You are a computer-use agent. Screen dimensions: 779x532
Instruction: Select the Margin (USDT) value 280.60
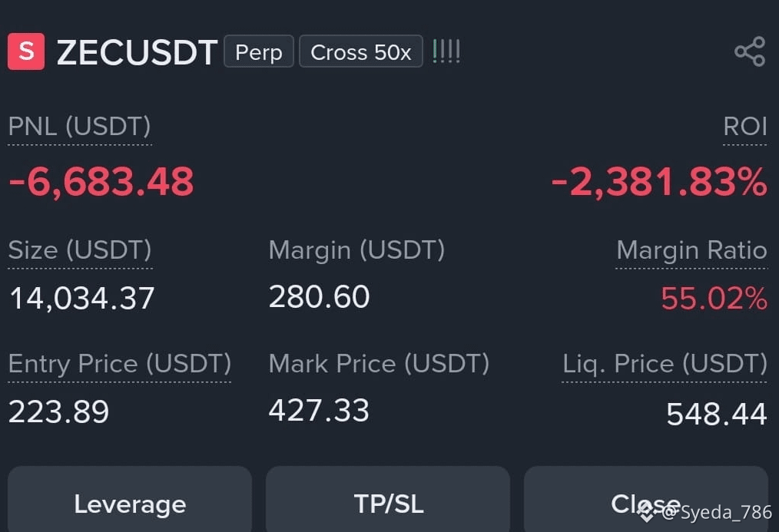coord(320,297)
